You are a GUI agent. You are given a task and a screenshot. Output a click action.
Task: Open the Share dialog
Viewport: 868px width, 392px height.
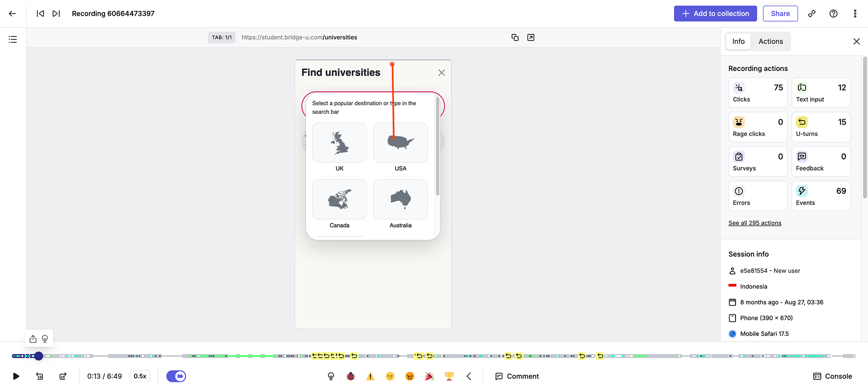780,14
